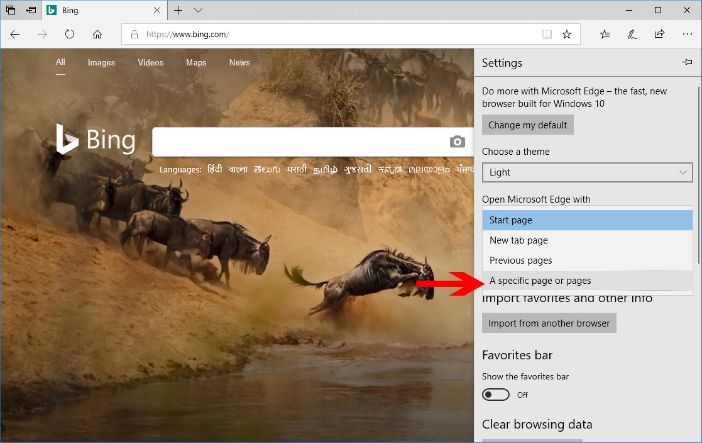The width and height of the screenshot is (702, 443).
Task: Choose Bangla language link
Action: coord(238,169)
